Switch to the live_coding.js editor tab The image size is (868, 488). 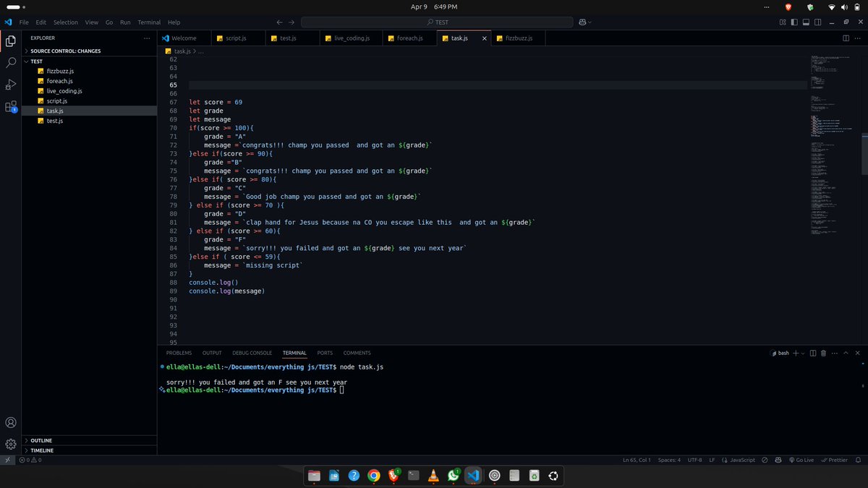point(352,38)
